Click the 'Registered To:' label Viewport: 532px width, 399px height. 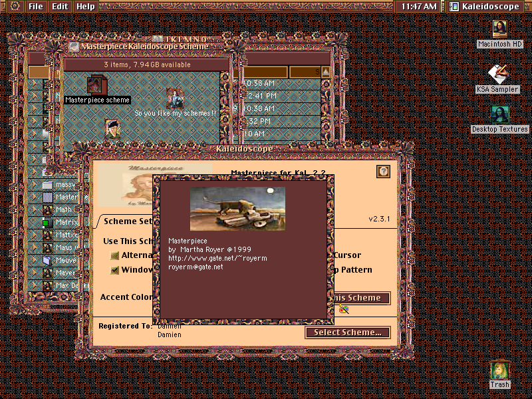(x=126, y=326)
